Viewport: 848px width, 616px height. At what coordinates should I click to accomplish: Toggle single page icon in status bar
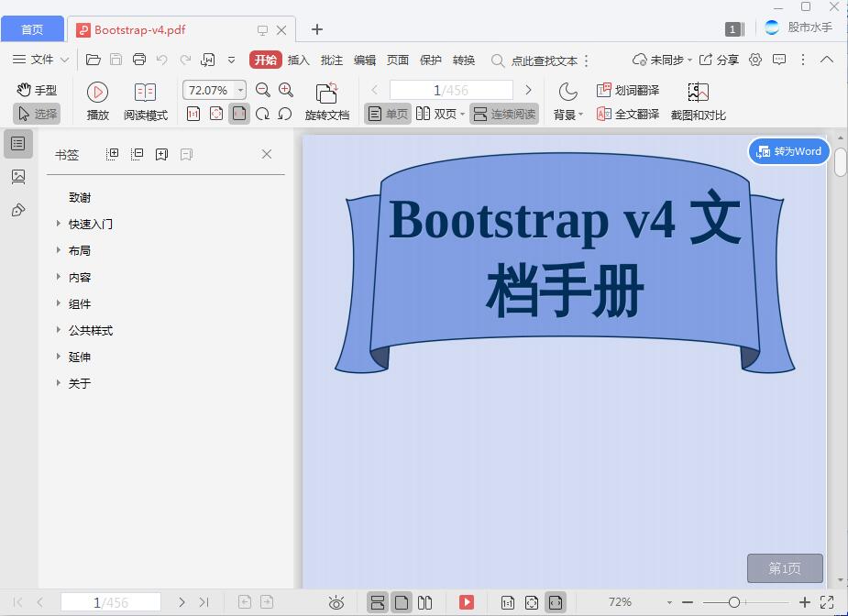tap(402, 602)
